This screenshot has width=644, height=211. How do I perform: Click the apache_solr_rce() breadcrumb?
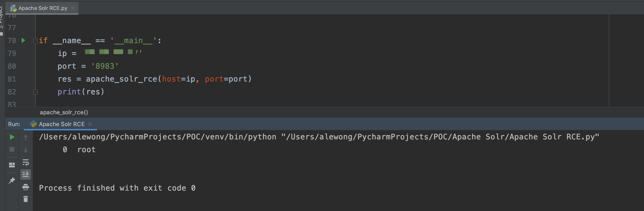64,112
